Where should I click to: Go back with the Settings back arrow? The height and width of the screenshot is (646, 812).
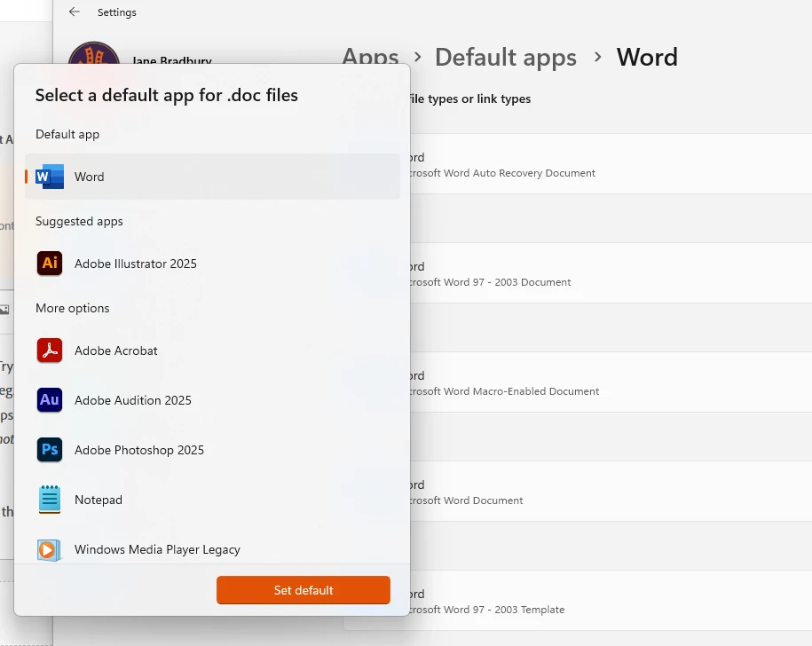coord(75,12)
